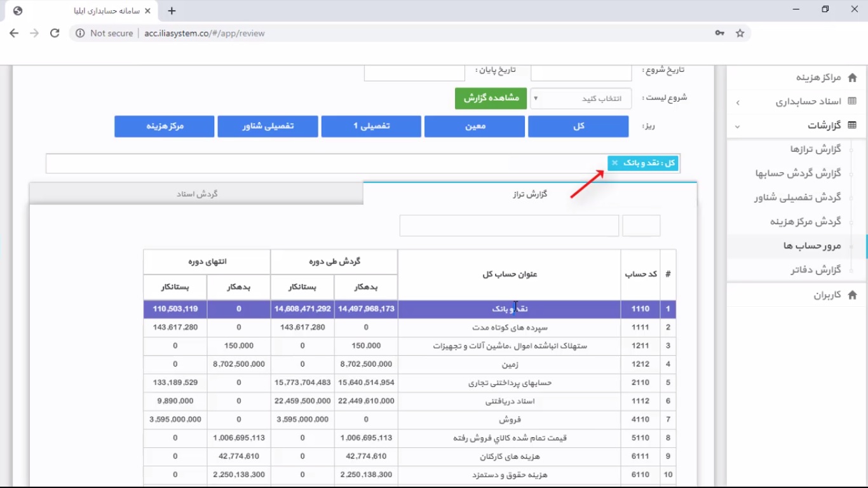Image resolution: width=868 pixels, height=488 pixels.
Task: Click the مشاهده گزارش green button
Action: tap(491, 98)
